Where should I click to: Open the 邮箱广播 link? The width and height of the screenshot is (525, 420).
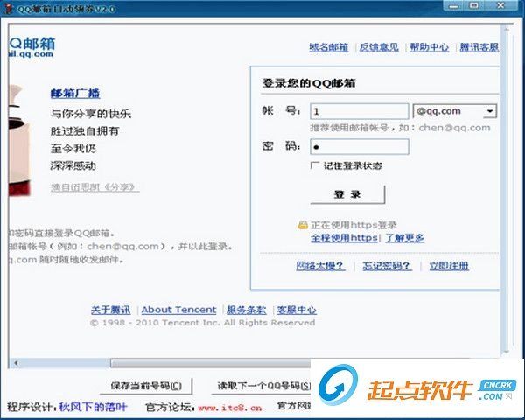[x=75, y=93]
